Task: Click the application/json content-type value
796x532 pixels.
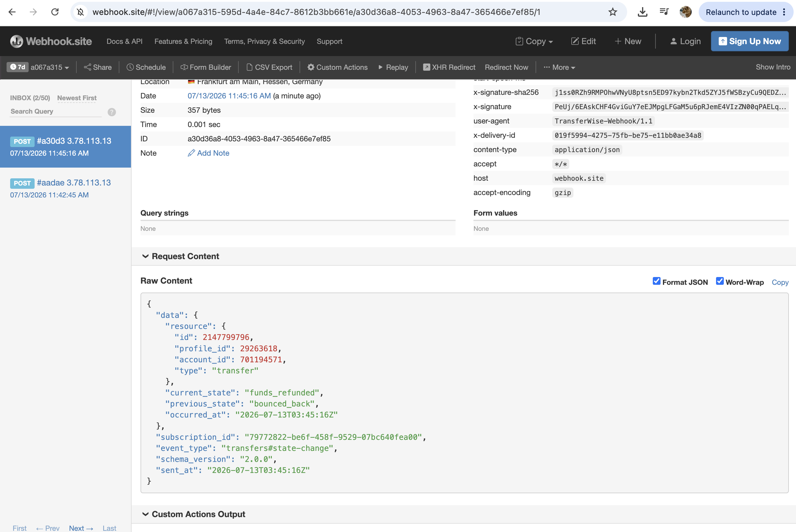Action: tap(587, 150)
